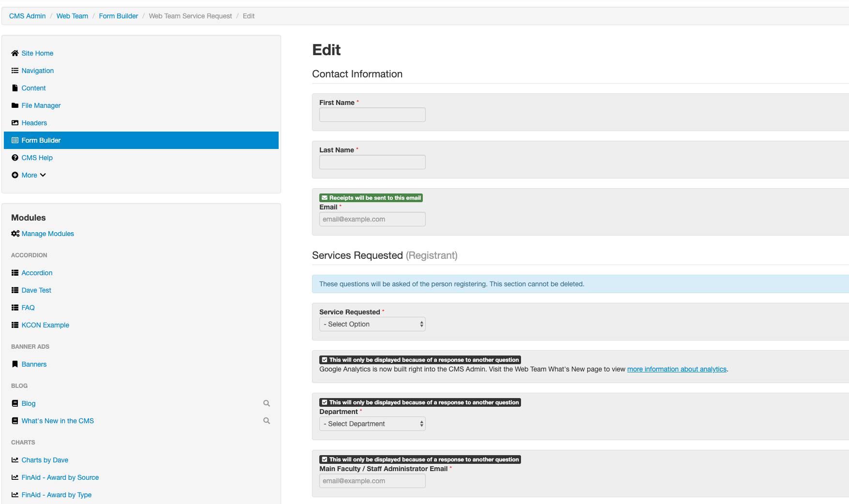Open the Service Requested dropdown
Viewport: 849px width, 504px height.
[372, 324]
